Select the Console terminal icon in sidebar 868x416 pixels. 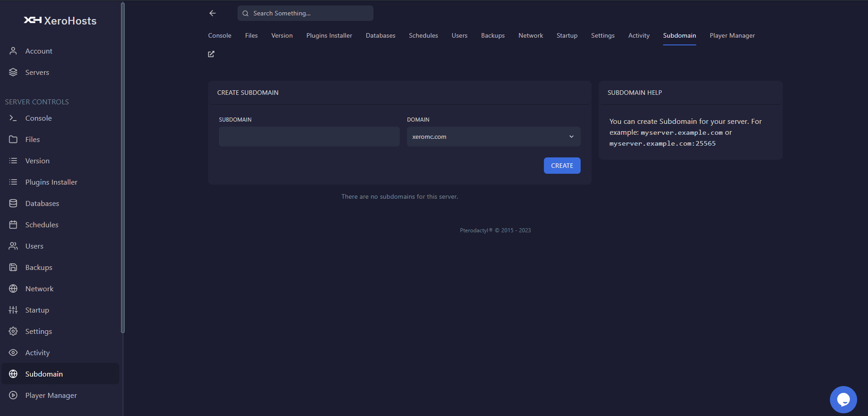pos(13,118)
